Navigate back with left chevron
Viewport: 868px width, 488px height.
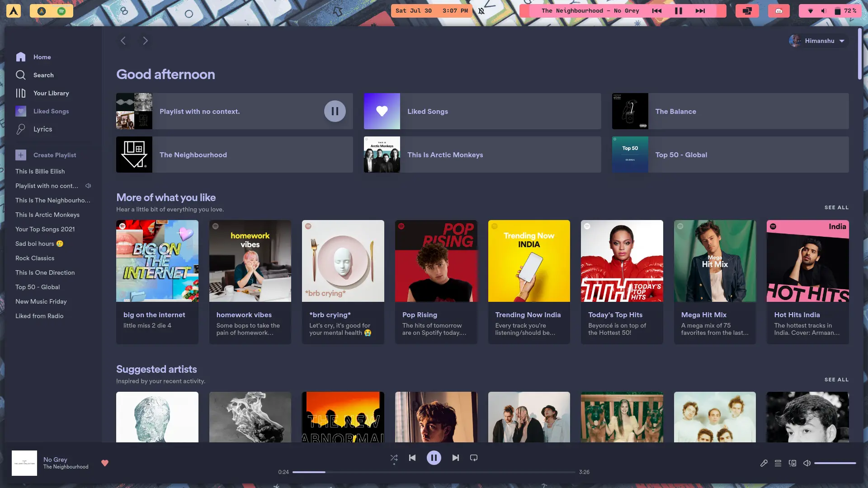[x=123, y=41]
